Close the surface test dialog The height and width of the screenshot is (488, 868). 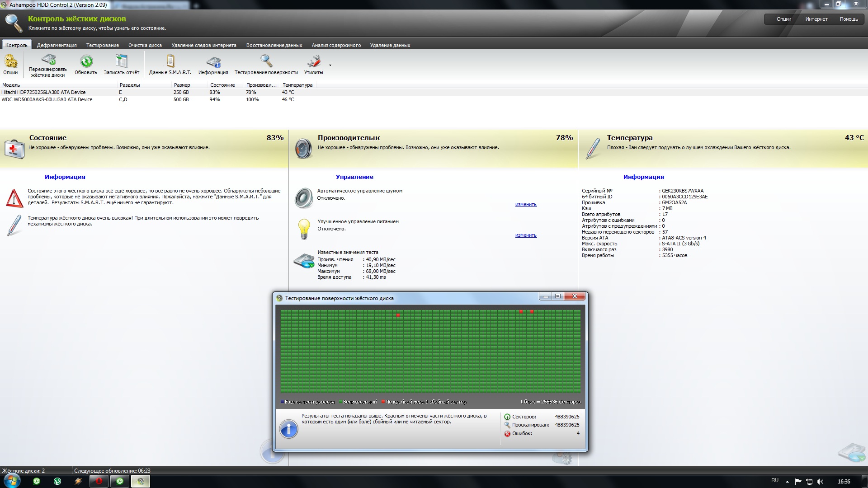click(x=575, y=296)
